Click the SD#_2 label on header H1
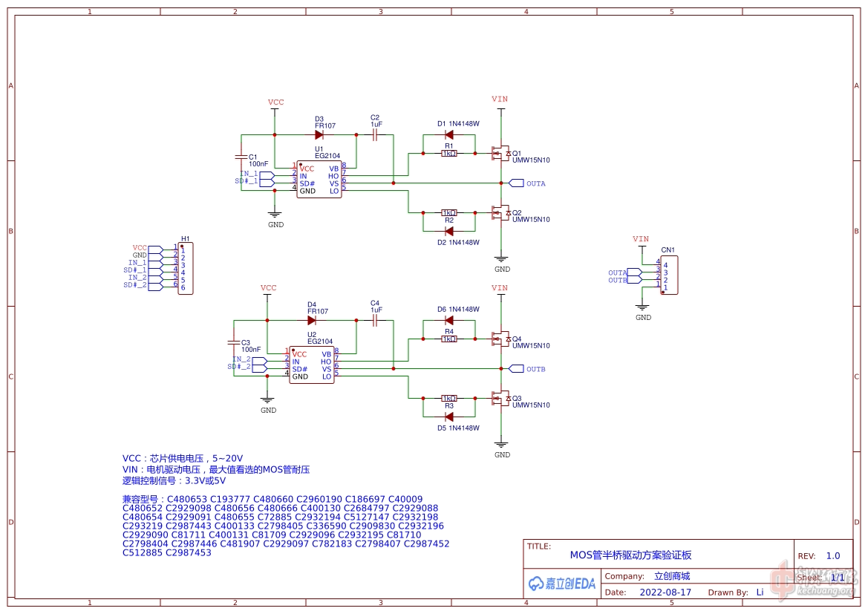The height and width of the screenshot is (614, 868). pos(135,285)
